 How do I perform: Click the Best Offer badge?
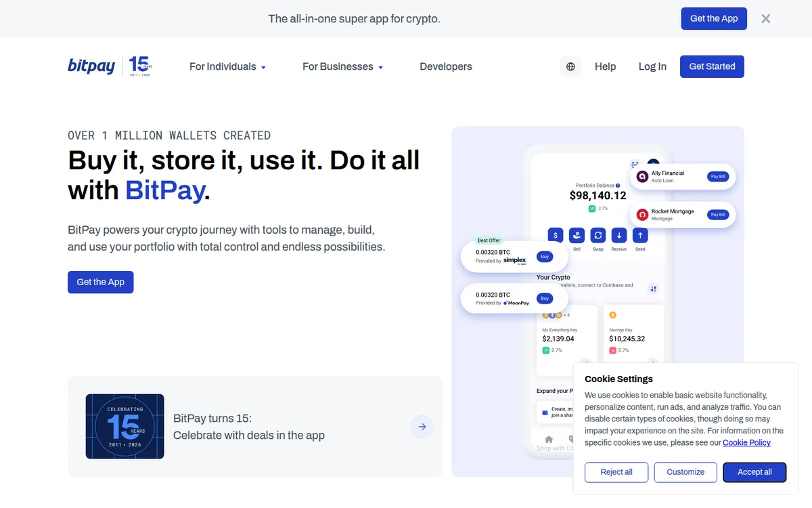489,240
